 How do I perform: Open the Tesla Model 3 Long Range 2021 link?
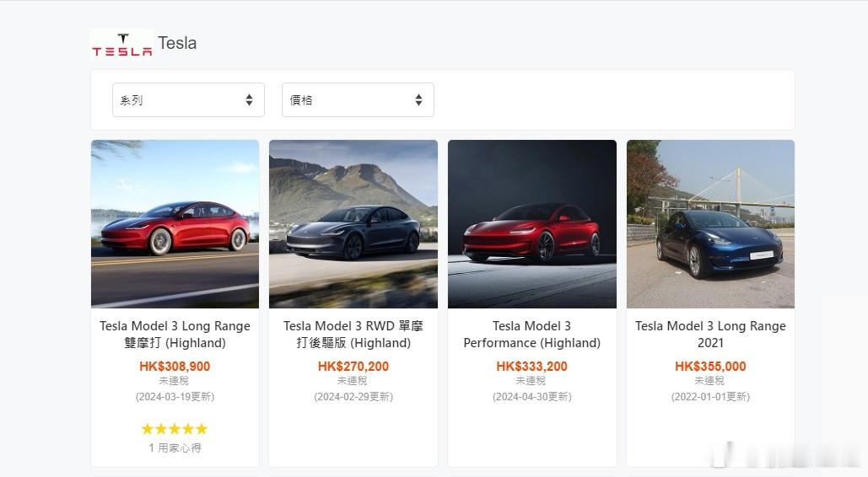coord(710,334)
